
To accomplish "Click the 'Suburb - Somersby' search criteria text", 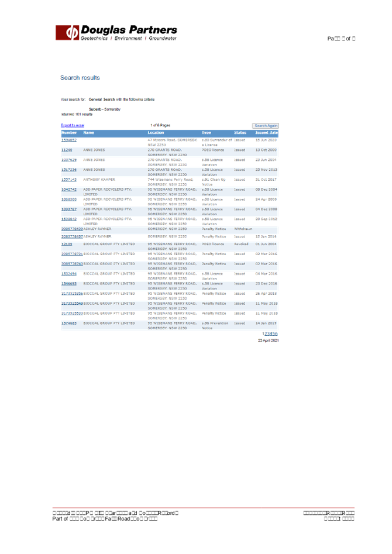I will 105,109.
